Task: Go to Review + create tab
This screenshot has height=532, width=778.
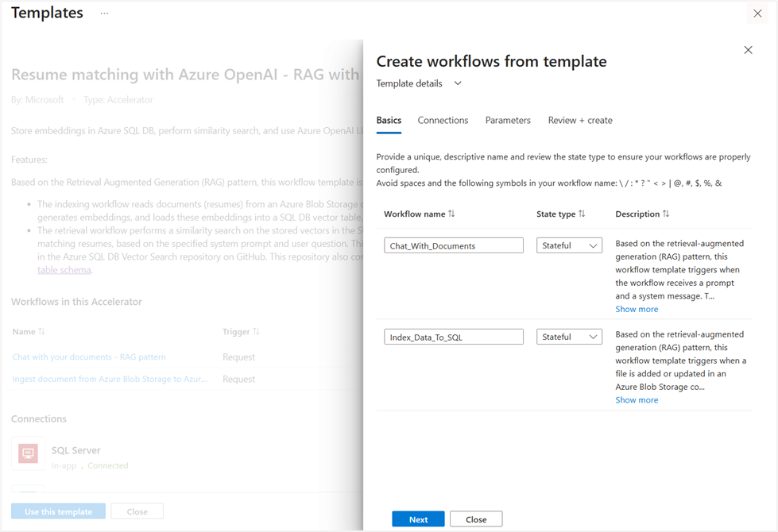Action: (580, 121)
